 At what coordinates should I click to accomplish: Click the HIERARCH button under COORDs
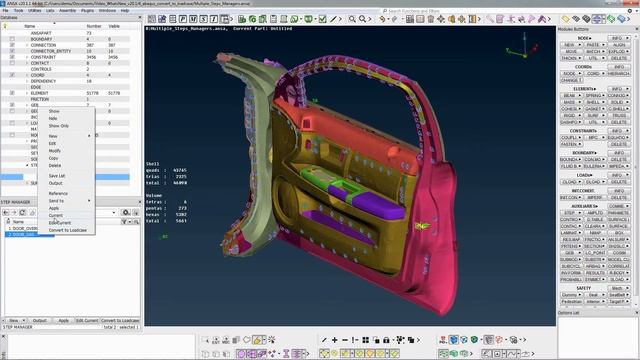click(x=619, y=73)
